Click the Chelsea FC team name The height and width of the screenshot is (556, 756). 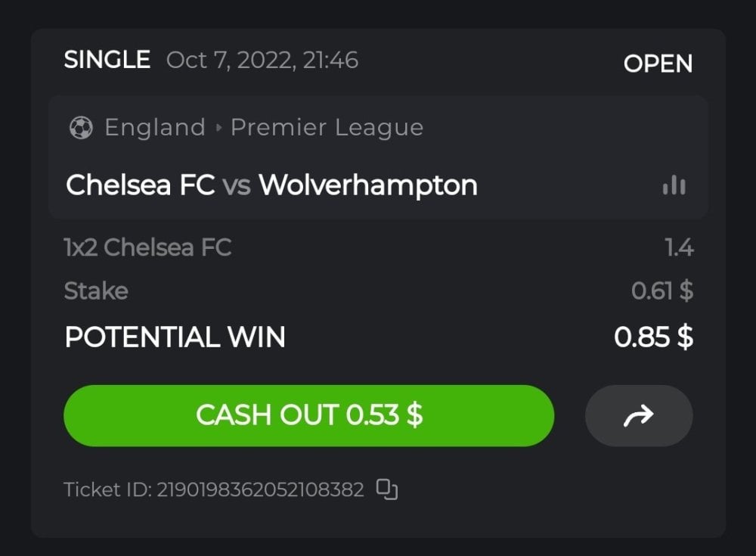(x=141, y=185)
